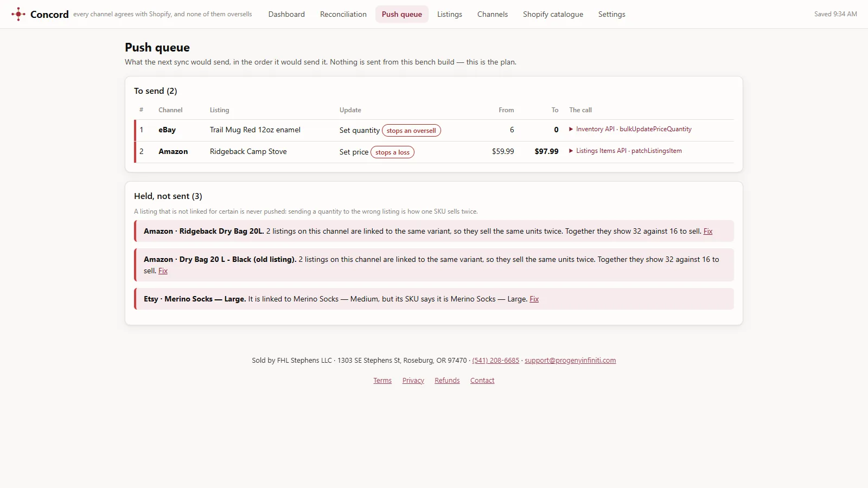
Task: Go to the Reconciliation tab
Action: (343, 14)
